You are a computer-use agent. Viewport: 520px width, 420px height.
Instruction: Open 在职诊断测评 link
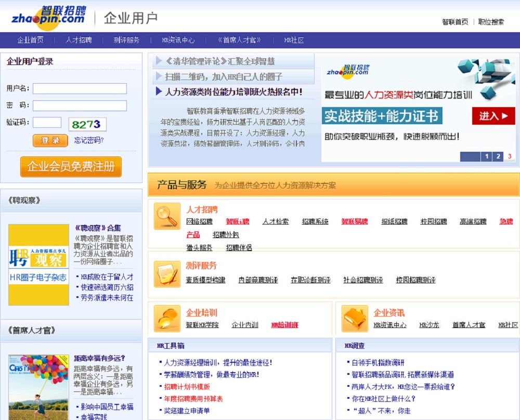(x=310, y=280)
